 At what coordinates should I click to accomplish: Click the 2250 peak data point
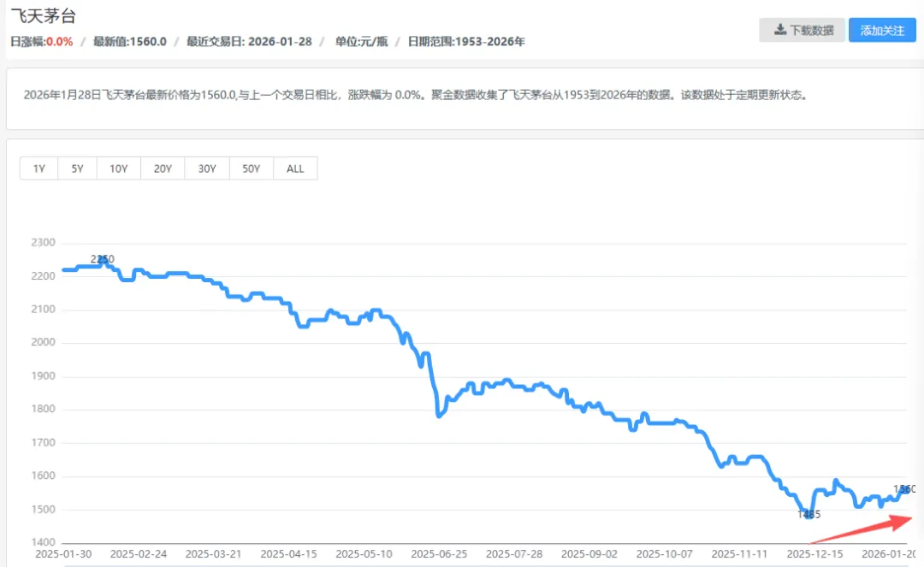coord(104,259)
